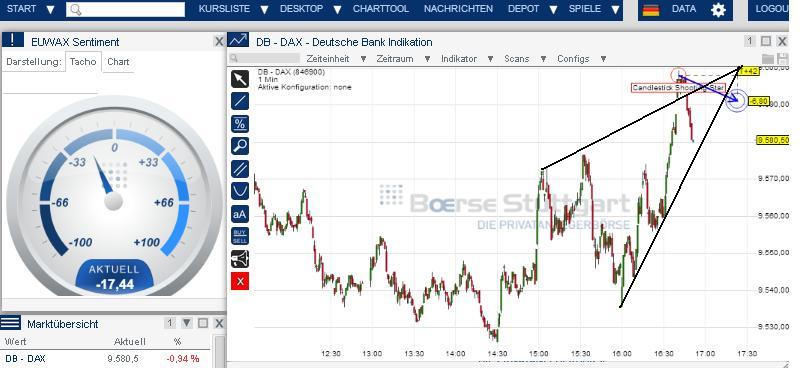
Task: Click the '1' badge in Marktübersicht header
Action: pos(170,323)
